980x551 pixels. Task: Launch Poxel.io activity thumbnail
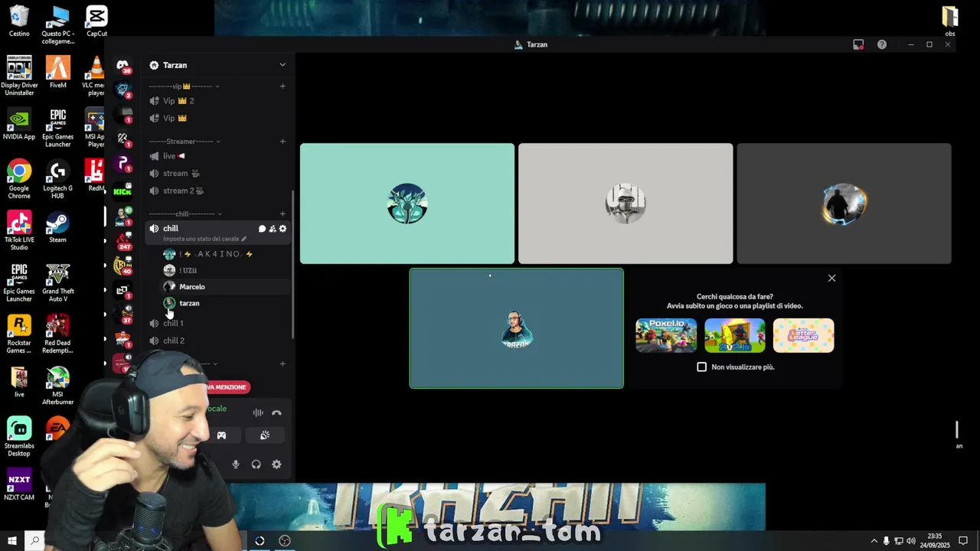[666, 336]
